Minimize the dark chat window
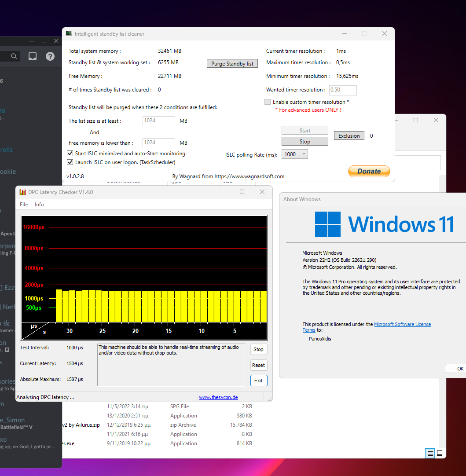Image resolution: width=466 pixels, height=476 pixels. coord(32,41)
